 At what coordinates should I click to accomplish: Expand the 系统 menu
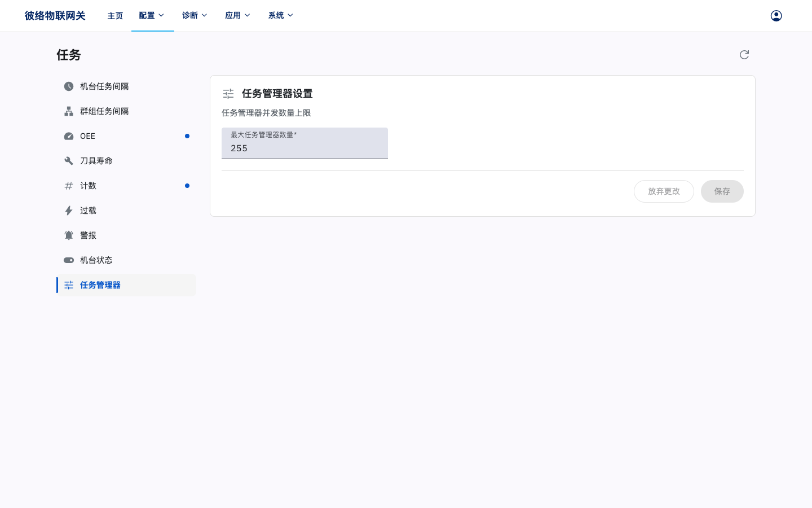point(281,16)
